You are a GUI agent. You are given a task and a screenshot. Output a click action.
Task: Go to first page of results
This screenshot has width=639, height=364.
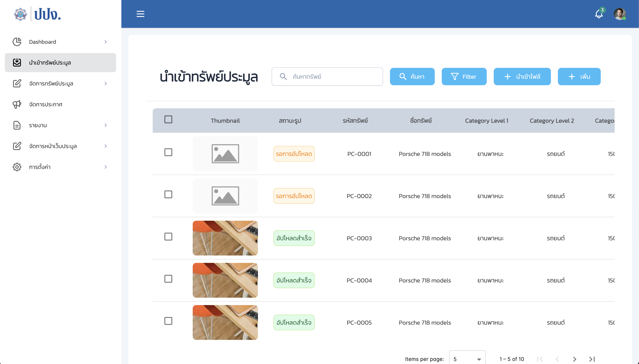(x=540, y=359)
